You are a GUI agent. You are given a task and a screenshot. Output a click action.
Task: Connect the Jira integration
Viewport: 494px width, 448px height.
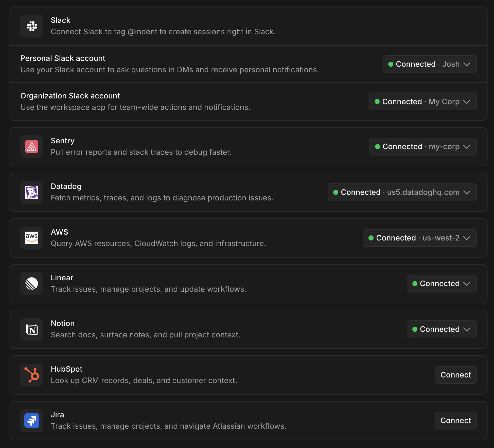point(455,421)
